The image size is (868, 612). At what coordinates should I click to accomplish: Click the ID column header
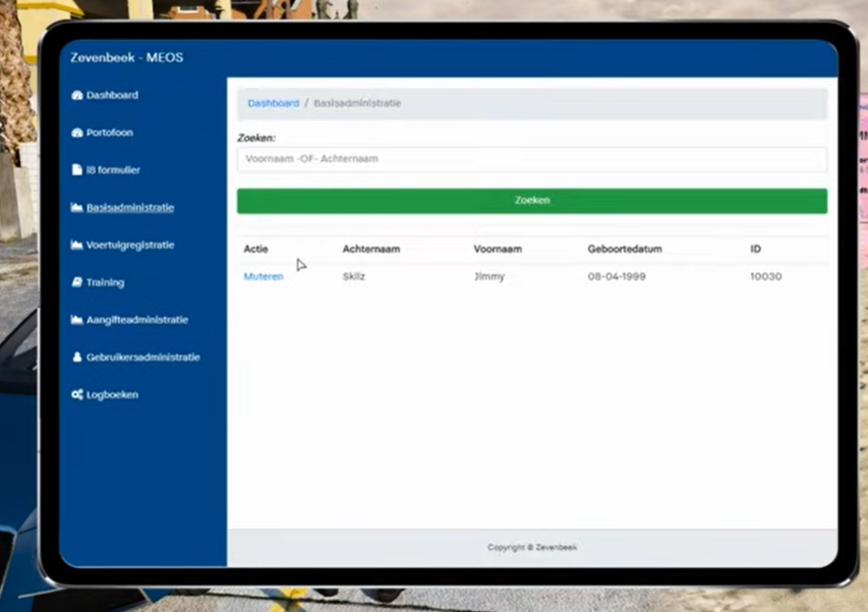755,249
